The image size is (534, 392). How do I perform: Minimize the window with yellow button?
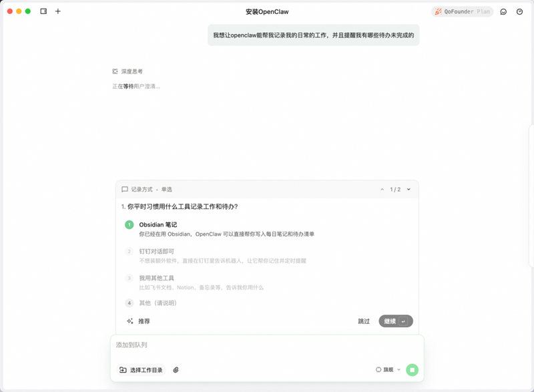pos(19,11)
